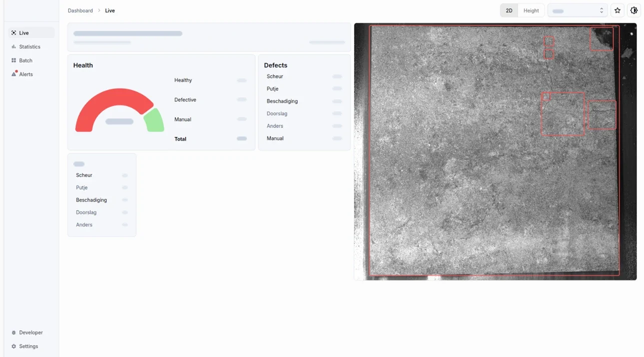The image size is (644, 357).
Task: Click Doorslag in the card below Health
Action: pyautogui.click(x=102, y=212)
